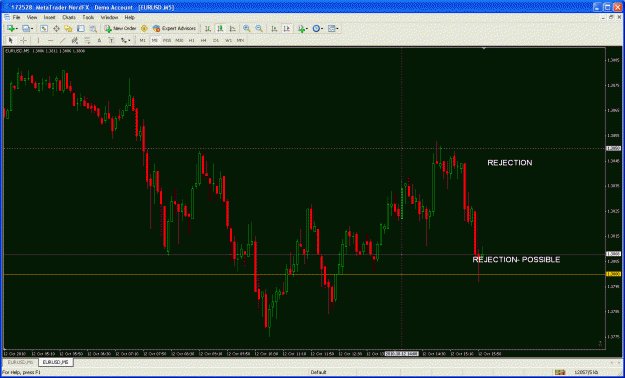The height and width of the screenshot is (378, 625).
Task: Select the Trendline drawing tool
Action: [x=63, y=40]
